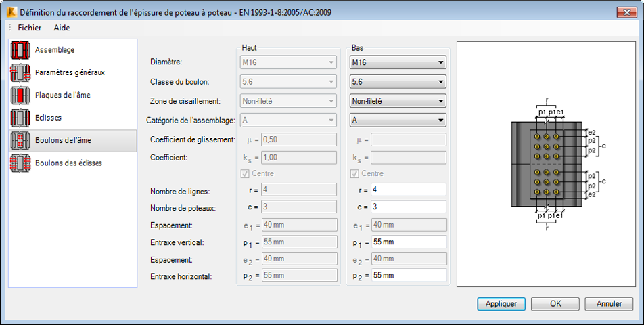Click the Assemblage icon in sidebar
Screen dimensions: 644x325
pos(20,50)
